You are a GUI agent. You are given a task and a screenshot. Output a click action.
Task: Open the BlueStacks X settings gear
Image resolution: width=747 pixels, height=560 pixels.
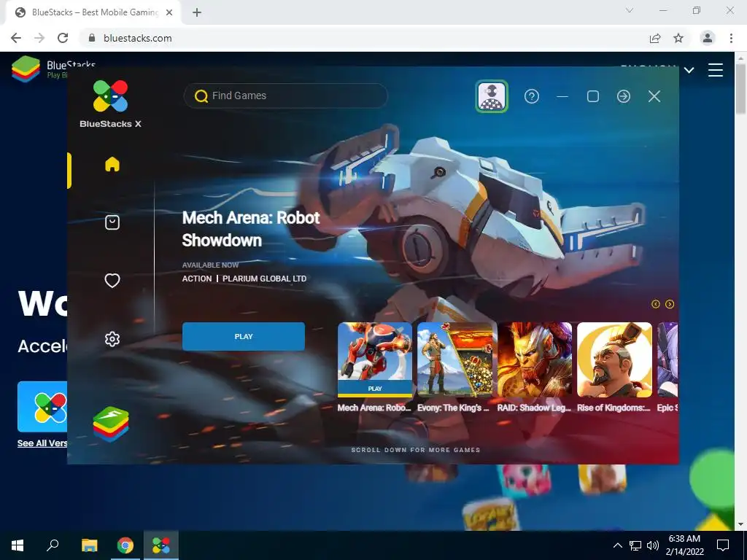tap(112, 339)
